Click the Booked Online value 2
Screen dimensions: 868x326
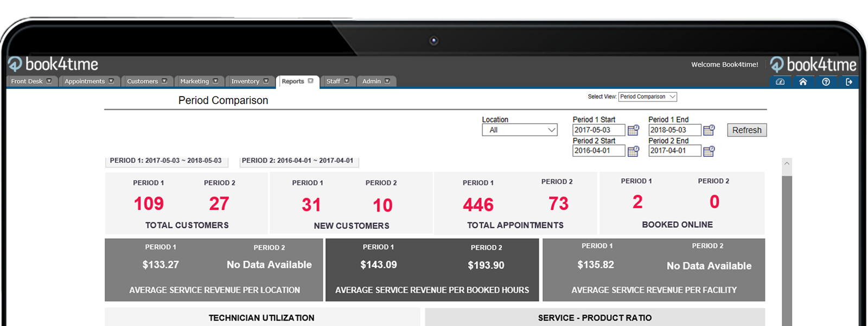point(637,202)
